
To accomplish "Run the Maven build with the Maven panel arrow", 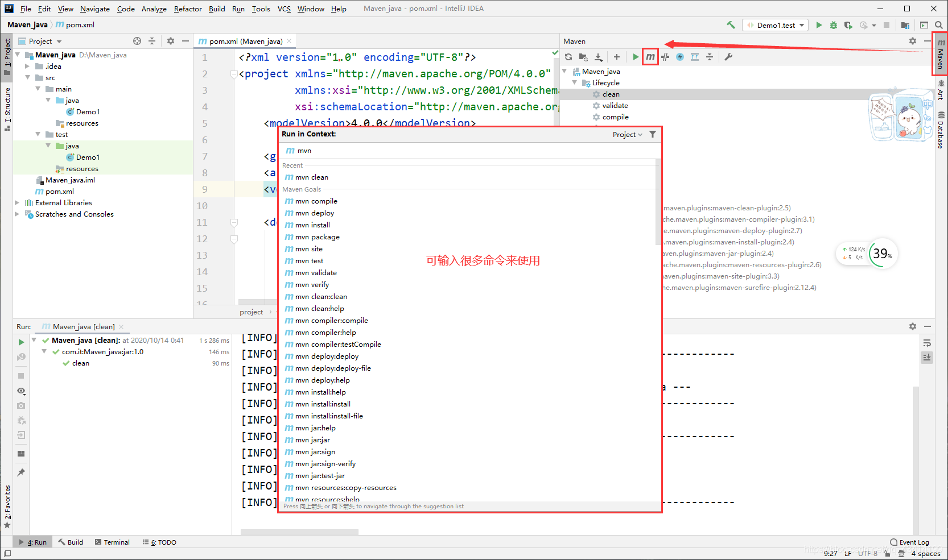I will (636, 57).
